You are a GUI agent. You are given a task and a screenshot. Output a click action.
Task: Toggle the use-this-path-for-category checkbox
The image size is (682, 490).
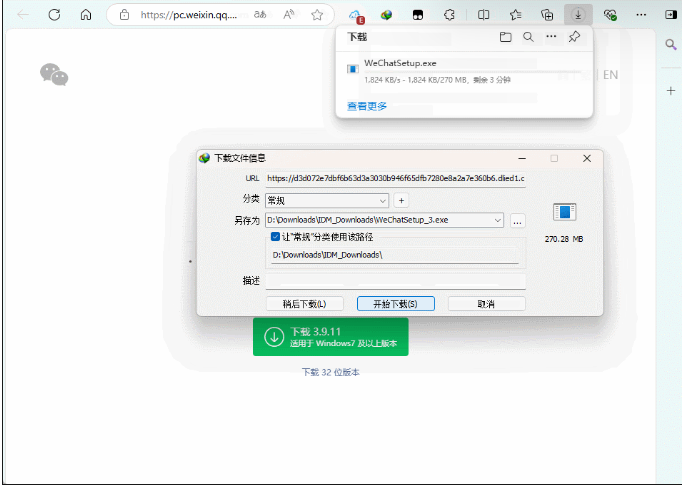[275, 237]
